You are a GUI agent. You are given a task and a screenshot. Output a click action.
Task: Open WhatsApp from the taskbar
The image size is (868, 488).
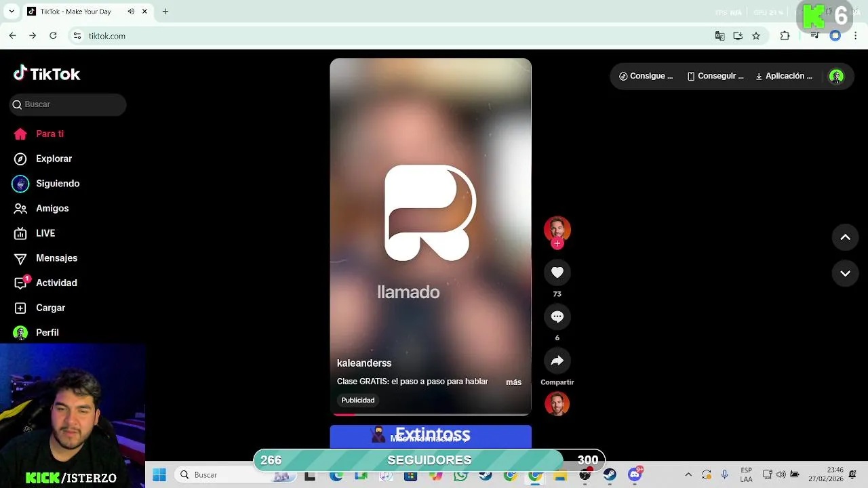[x=460, y=476]
